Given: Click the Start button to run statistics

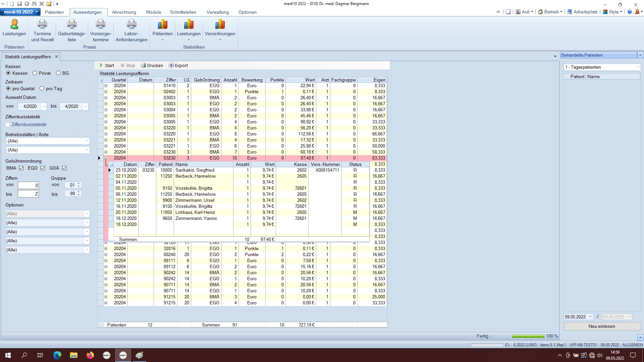Looking at the screenshot, I should pyautogui.click(x=107, y=65).
